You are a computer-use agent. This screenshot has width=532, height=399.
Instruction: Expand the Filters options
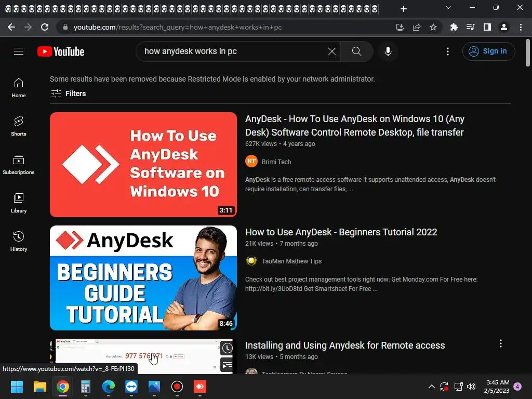68,94
